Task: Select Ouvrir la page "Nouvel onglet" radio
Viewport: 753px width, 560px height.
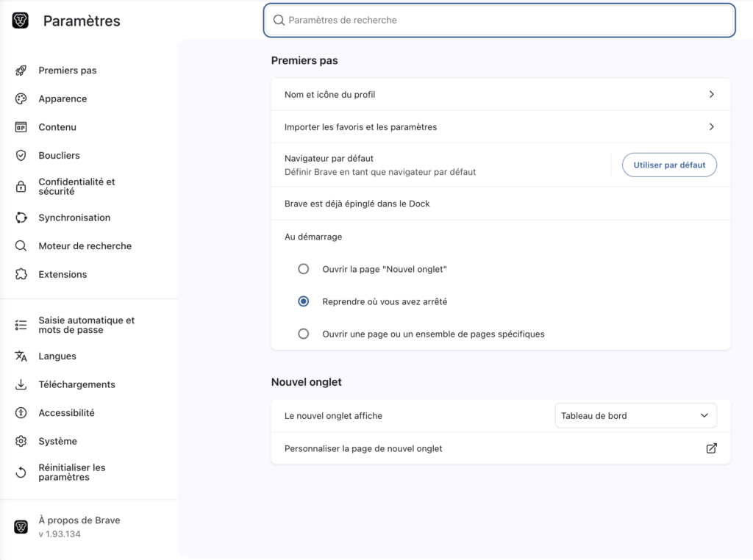Action: point(304,269)
